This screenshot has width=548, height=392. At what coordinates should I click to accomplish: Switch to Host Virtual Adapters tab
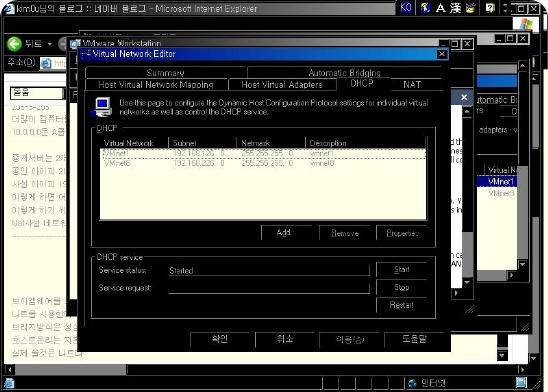click(282, 85)
